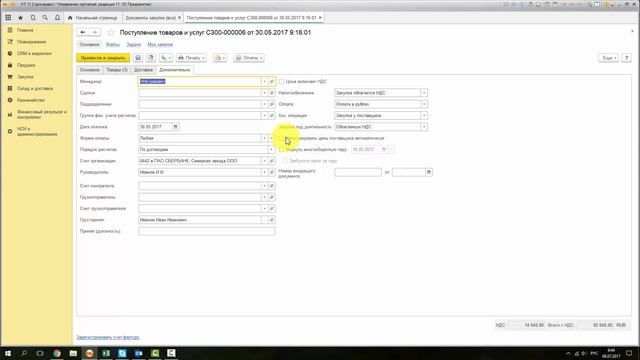
Task: Open the Склад и доставка section
Action: pos(34,88)
